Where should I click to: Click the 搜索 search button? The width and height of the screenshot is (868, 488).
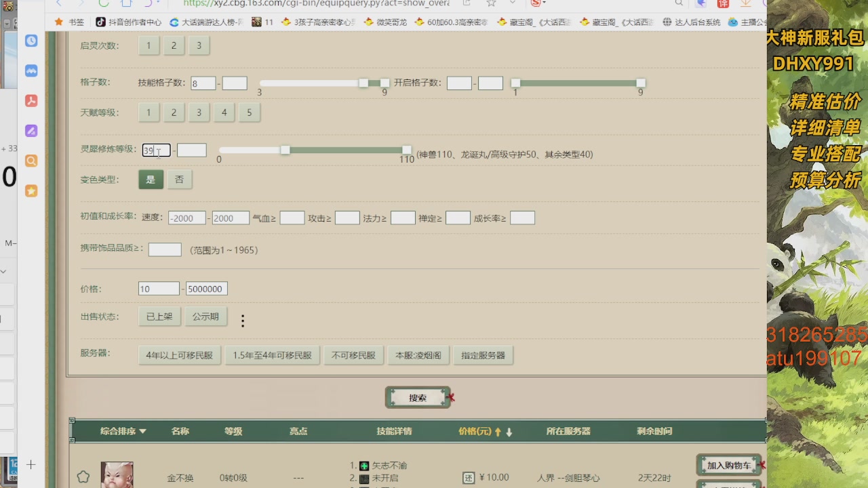click(418, 398)
